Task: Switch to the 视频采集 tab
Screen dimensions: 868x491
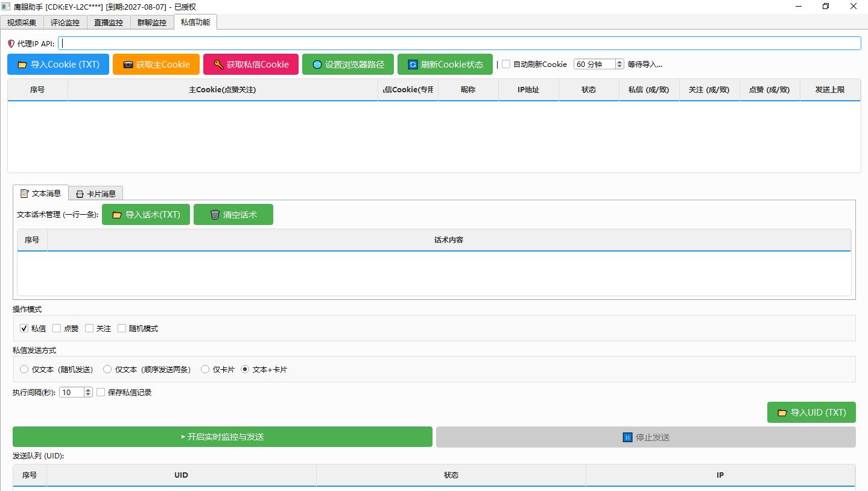Action: click(x=22, y=22)
